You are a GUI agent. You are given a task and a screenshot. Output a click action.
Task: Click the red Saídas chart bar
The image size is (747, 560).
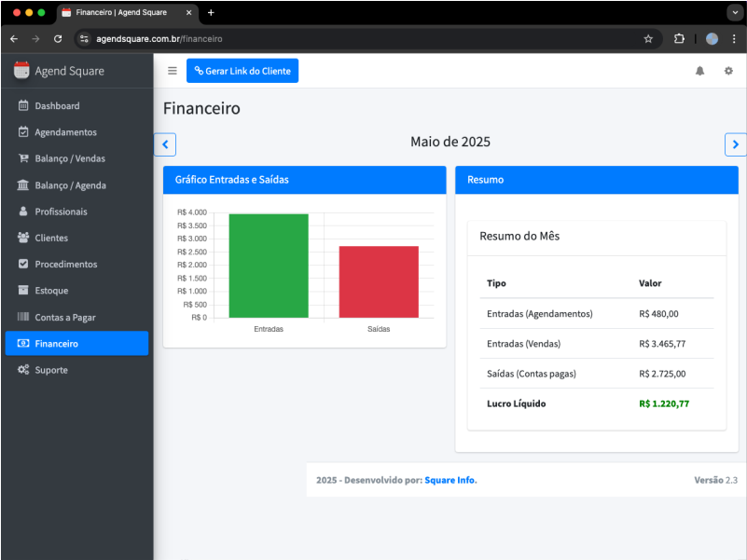coord(378,281)
